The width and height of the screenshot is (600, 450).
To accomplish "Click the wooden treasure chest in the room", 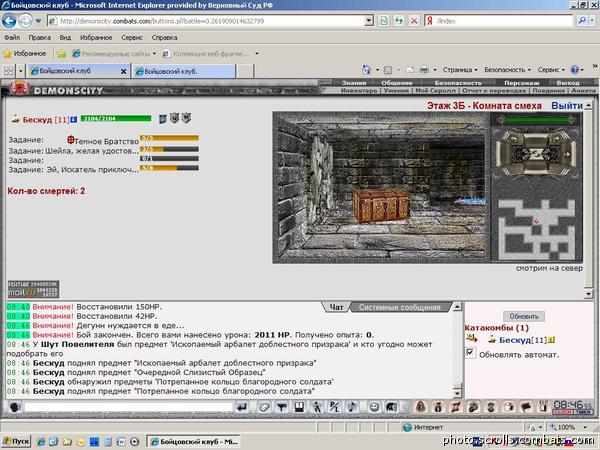I will point(380,205).
